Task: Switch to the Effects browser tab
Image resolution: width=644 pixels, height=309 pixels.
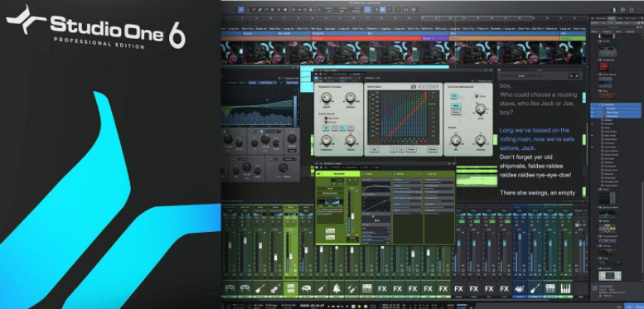Action: pyautogui.click(x=611, y=18)
